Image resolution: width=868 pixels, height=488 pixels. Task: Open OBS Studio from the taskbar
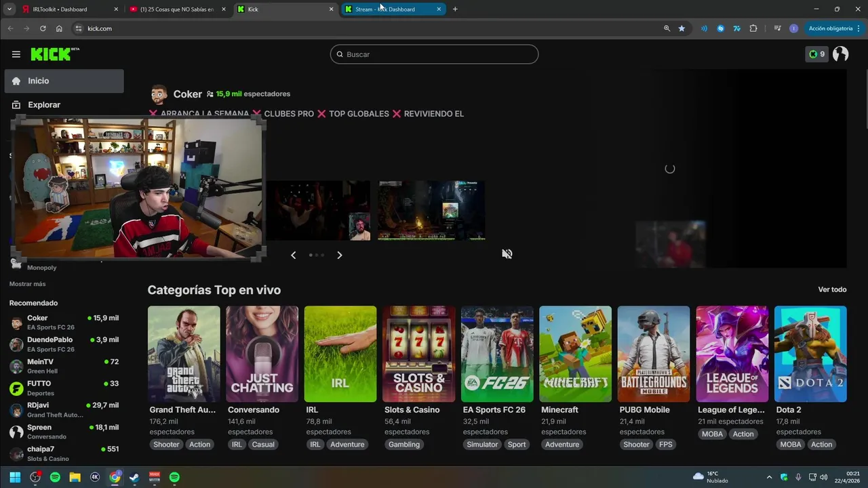[35, 477]
